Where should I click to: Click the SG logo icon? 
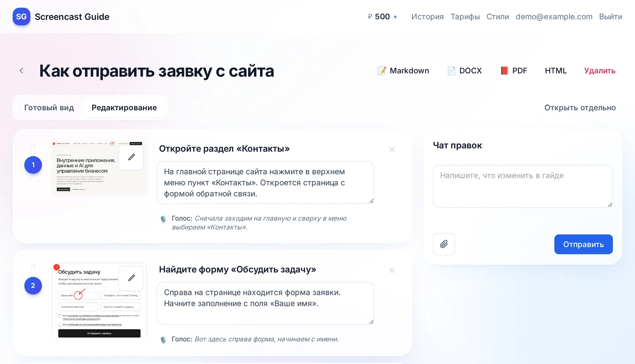coord(21,17)
